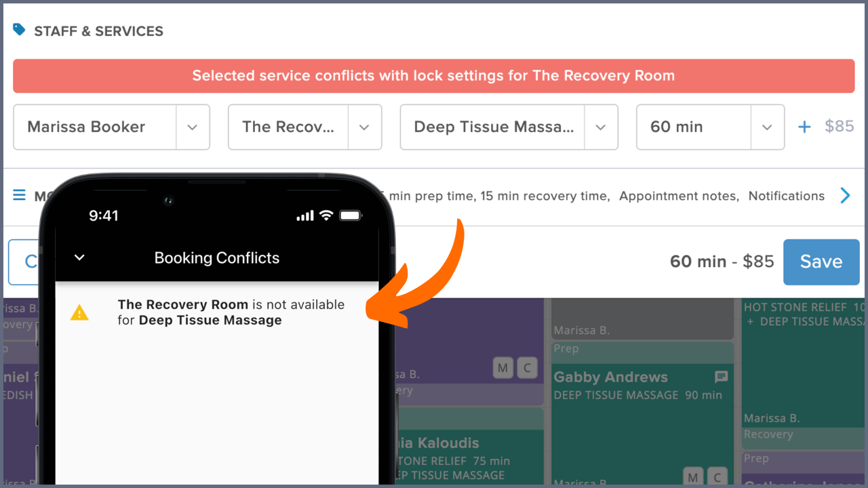Open the Appointment notes link

678,196
